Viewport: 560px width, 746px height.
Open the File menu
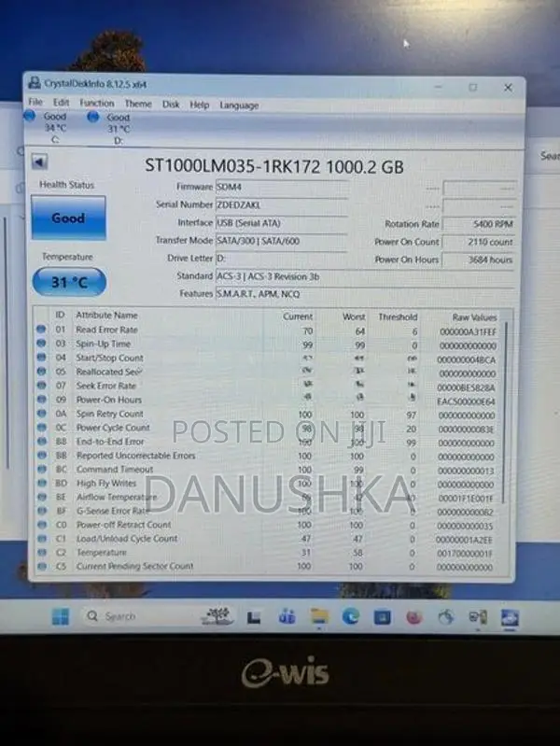click(35, 102)
